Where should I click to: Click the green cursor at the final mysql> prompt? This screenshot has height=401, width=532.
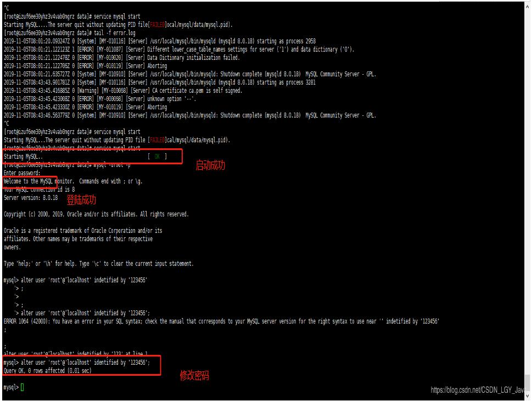(22, 387)
